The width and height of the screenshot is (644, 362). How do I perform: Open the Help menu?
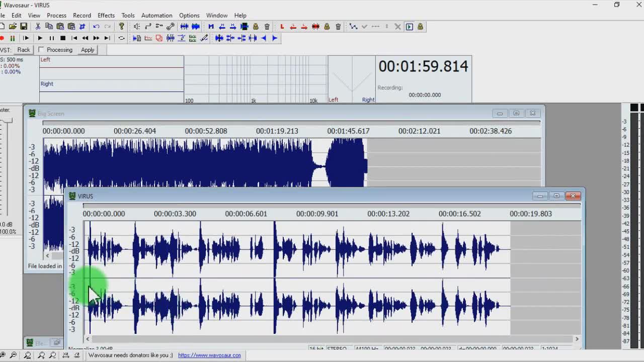(x=240, y=16)
